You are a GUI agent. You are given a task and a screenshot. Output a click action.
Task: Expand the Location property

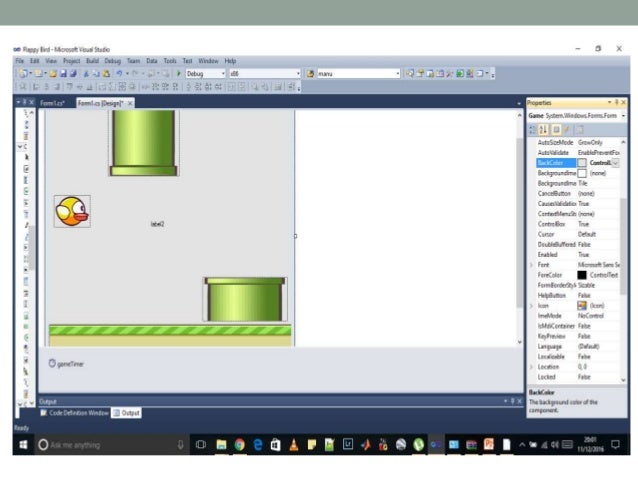click(531, 367)
